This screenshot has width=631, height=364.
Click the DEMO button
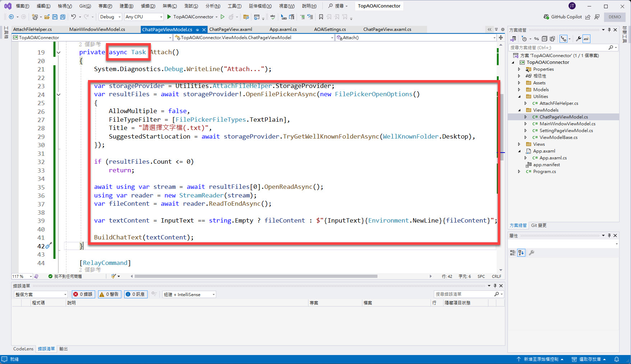coord(615,17)
